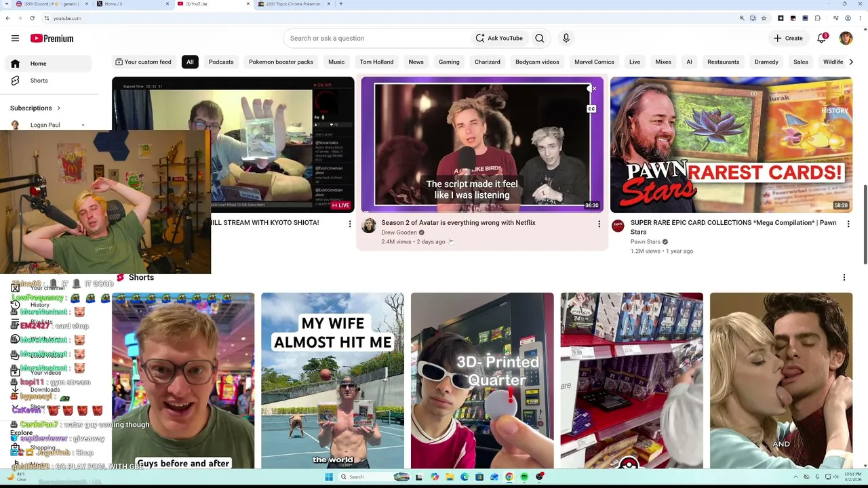The image size is (868, 488).
Task: Click the Create button
Action: 788,39
